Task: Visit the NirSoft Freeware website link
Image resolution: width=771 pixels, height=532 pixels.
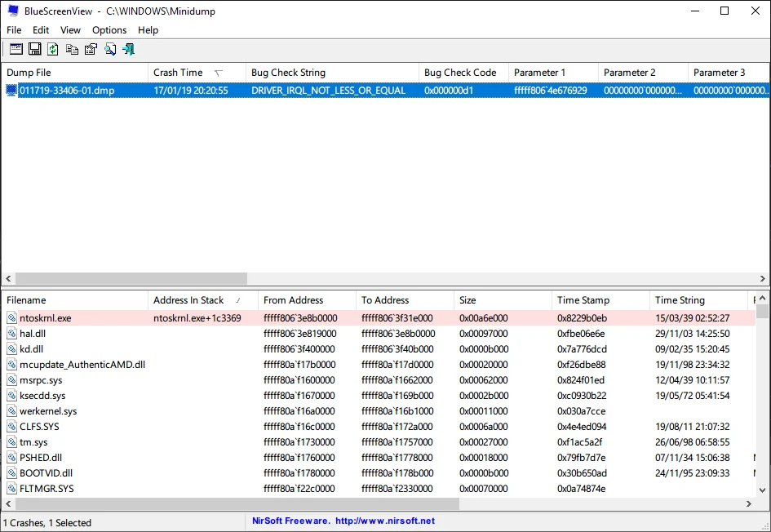Action: (x=343, y=521)
